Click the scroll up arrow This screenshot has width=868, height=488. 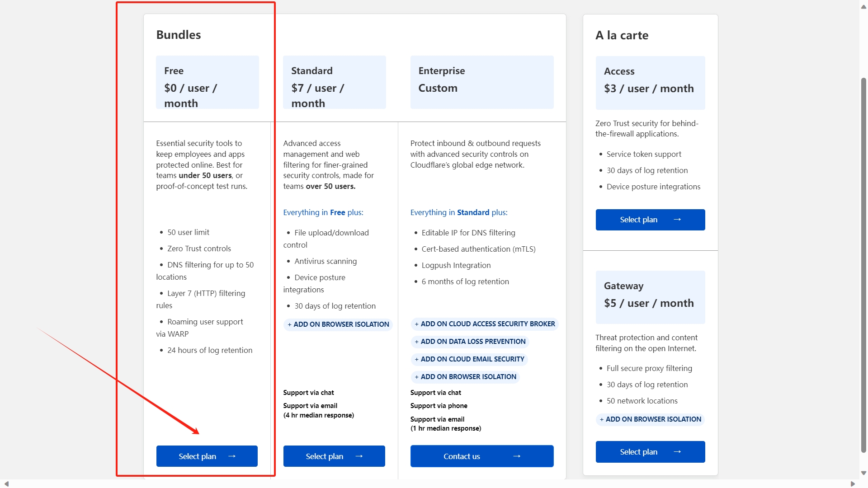[x=863, y=7]
